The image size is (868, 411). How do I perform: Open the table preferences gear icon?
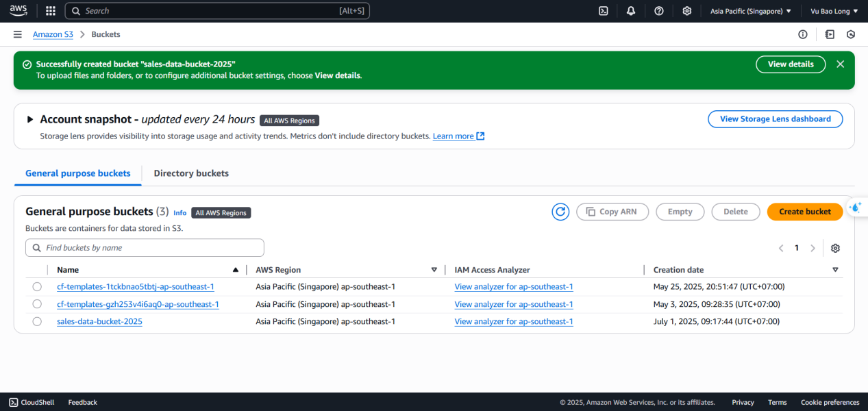tap(835, 248)
